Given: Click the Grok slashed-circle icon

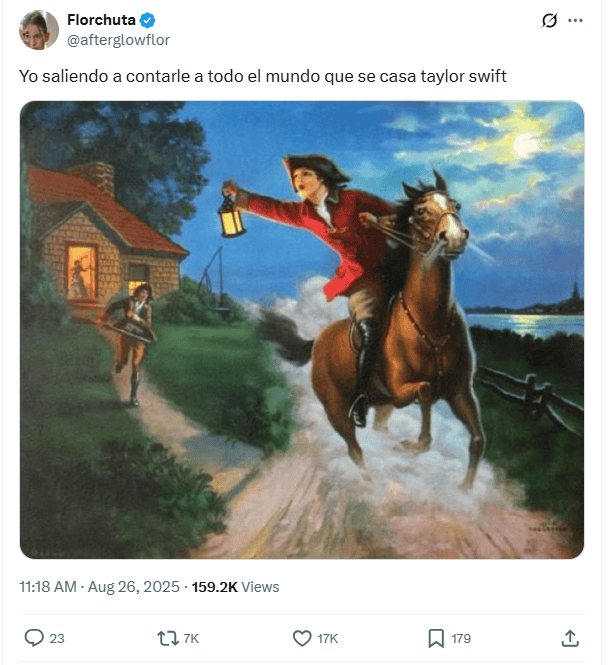Looking at the screenshot, I should click(x=549, y=20).
